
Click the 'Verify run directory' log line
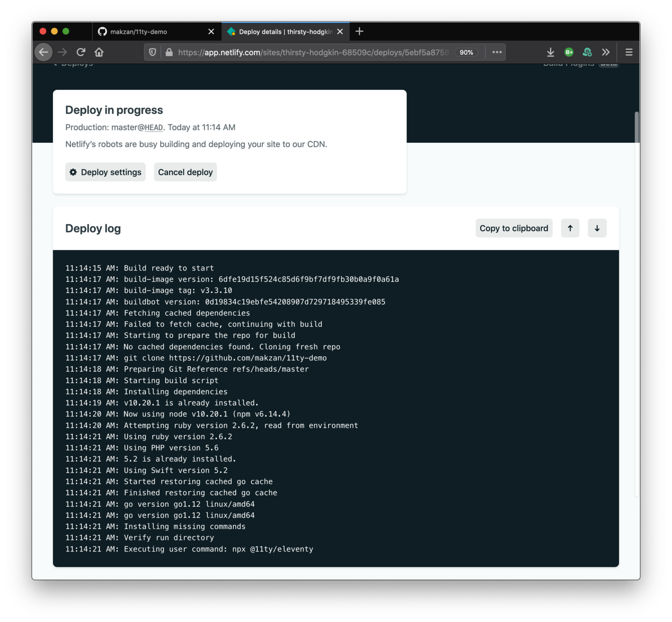[x=140, y=538]
